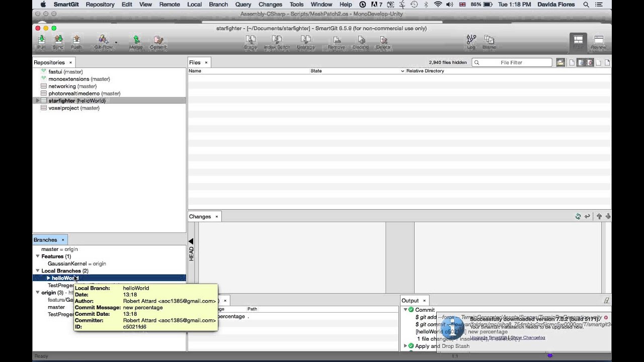This screenshot has width=644, height=362.
Task: Click the Wi-Fi status icon
Action: click(x=438, y=5)
